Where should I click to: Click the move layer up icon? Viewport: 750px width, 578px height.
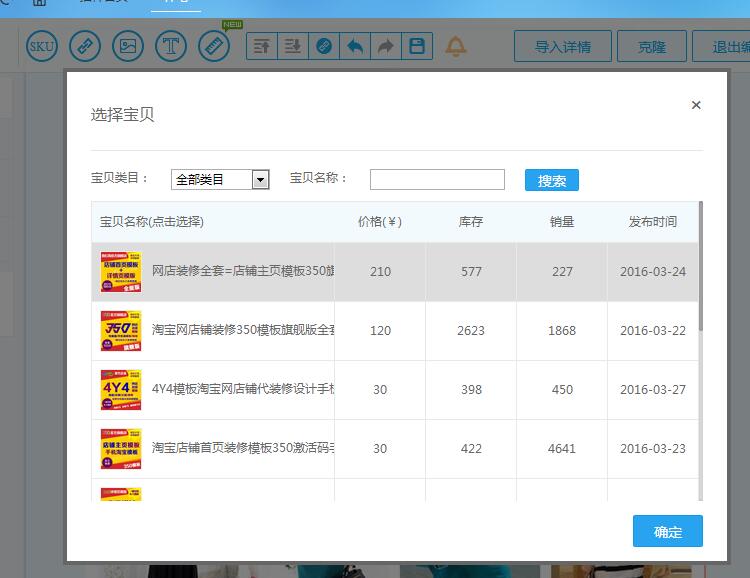coord(262,46)
